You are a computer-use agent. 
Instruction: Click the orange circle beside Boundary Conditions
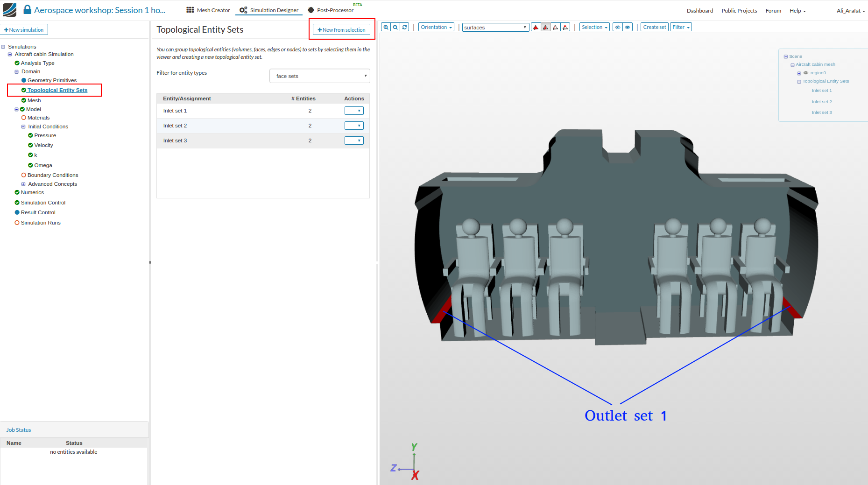tap(24, 175)
